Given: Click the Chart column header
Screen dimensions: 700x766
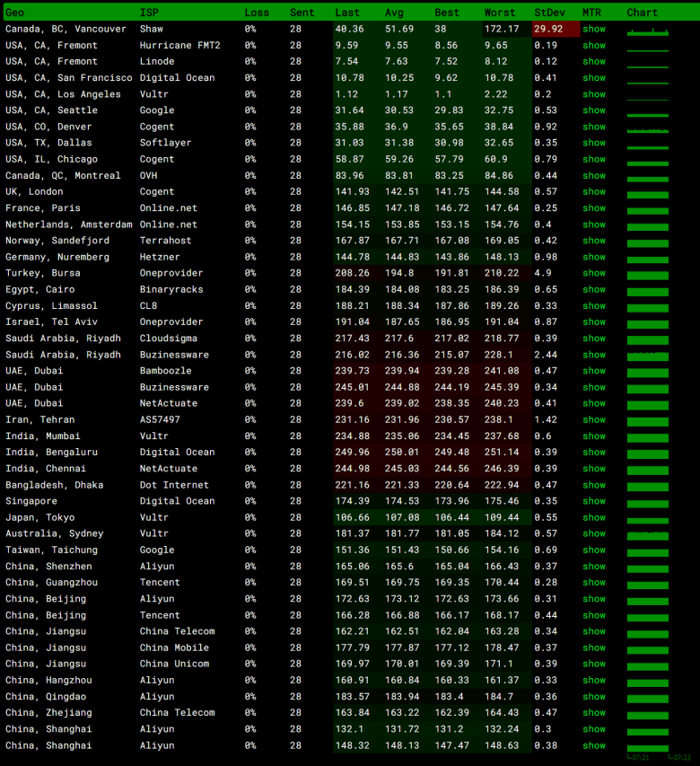Looking at the screenshot, I should [642, 13].
